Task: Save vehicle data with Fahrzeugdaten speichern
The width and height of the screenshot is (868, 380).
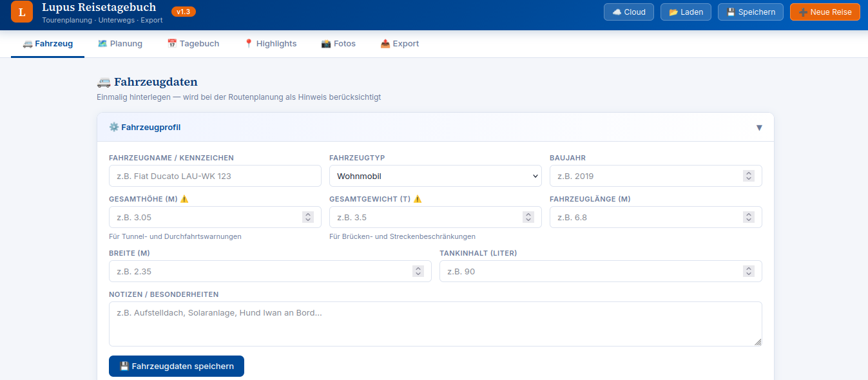Action: tap(177, 366)
